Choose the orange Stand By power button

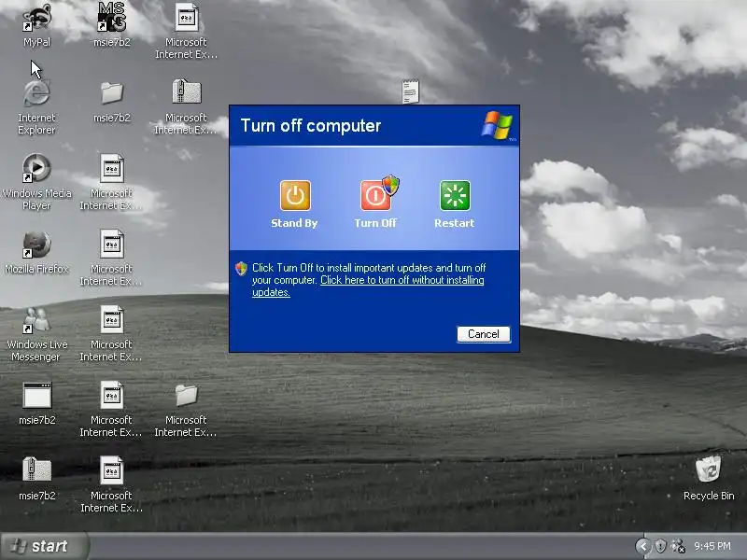[x=295, y=195]
